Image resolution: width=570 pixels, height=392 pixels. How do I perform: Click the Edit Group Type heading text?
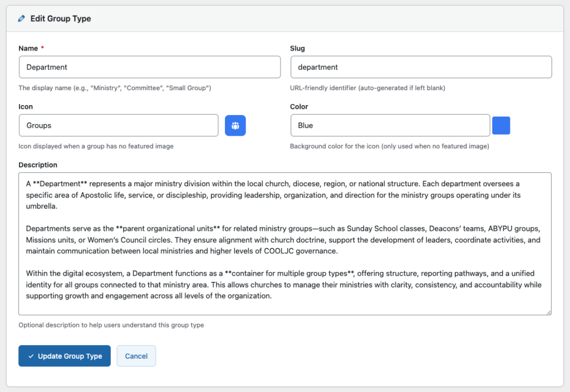[61, 18]
